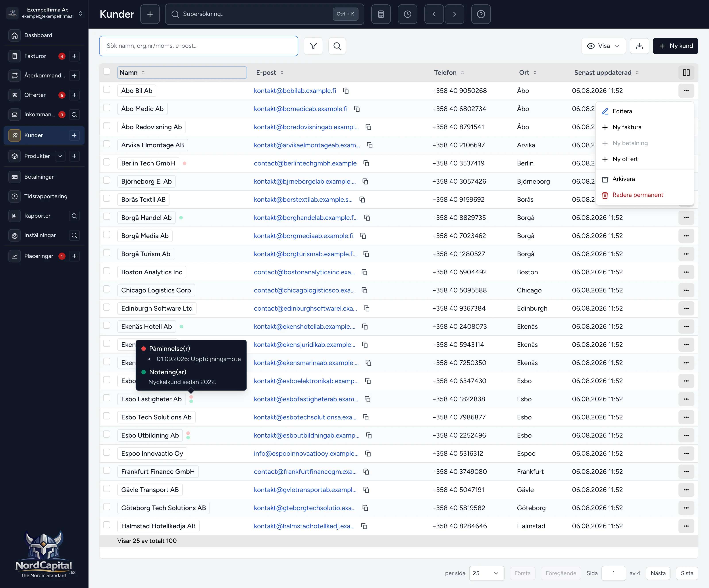The height and width of the screenshot is (588, 709).
Task: Expand the Produkter submenu chevron
Action: click(x=60, y=156)
